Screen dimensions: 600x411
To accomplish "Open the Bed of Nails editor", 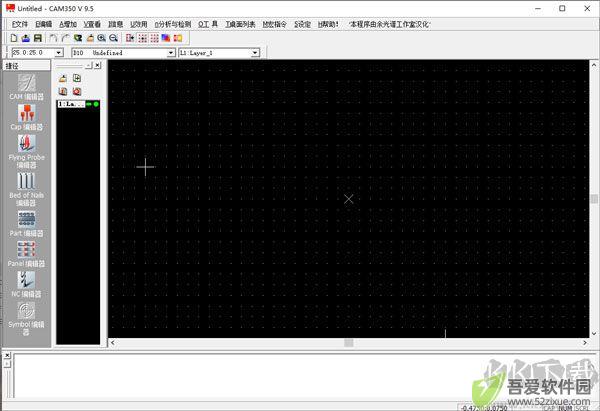I will pyautogui.click(x=26, y=189).
